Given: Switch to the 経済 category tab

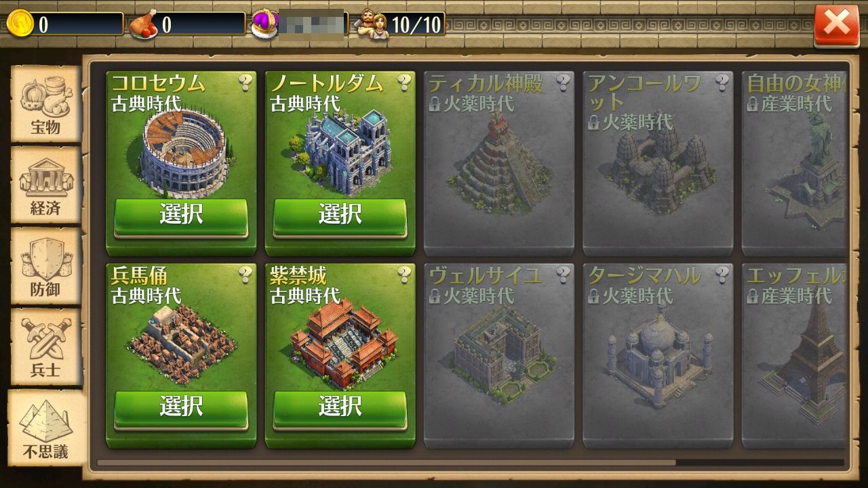Looking at the screenshot, I should 45,186.
